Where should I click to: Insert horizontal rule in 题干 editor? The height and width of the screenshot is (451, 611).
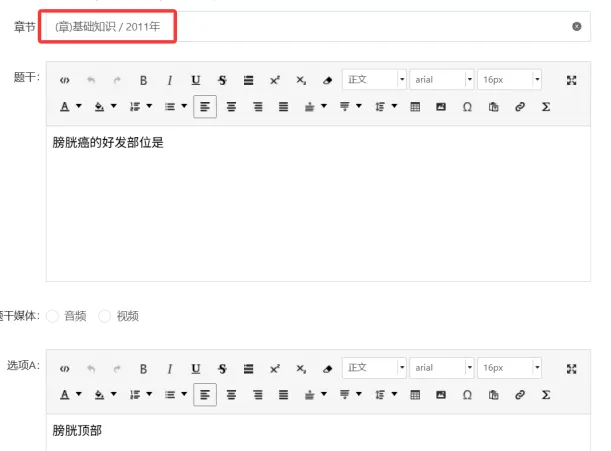(248, 80)
